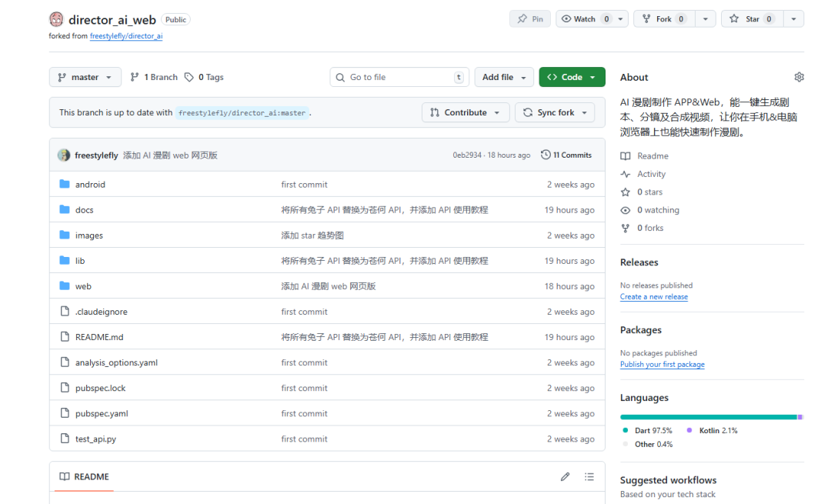Open the Activity link in About
This screenshot has height=504, width=831.
[651, 174]
